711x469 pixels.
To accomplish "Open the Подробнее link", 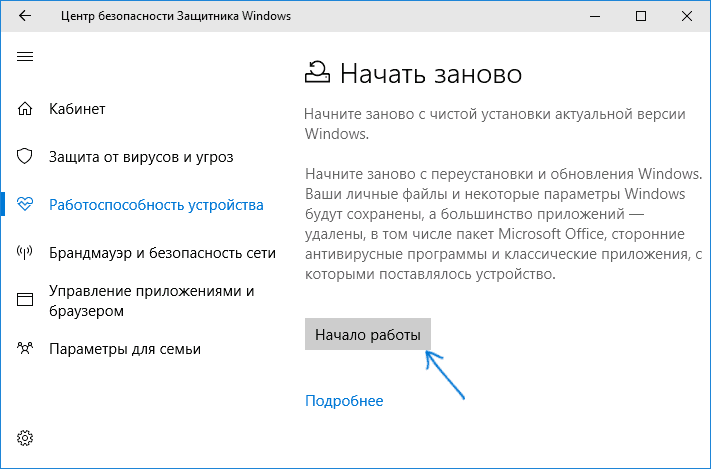I will tap(344, 401).
